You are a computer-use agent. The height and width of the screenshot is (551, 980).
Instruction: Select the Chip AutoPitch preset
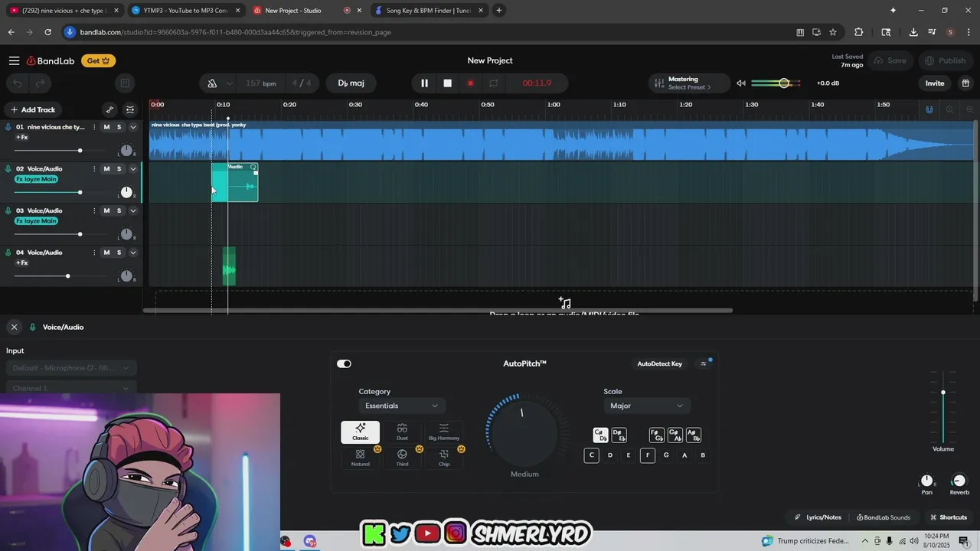(444, 458)
